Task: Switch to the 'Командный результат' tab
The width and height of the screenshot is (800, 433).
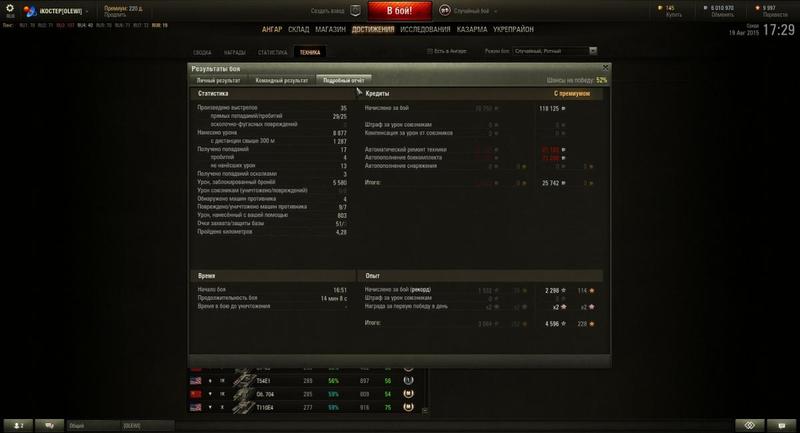Action: [282, 81]
